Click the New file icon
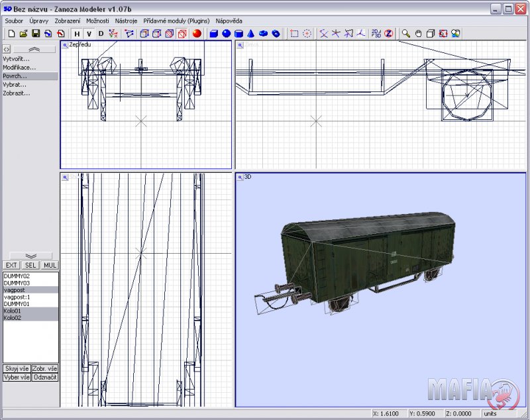 [11, 33]
